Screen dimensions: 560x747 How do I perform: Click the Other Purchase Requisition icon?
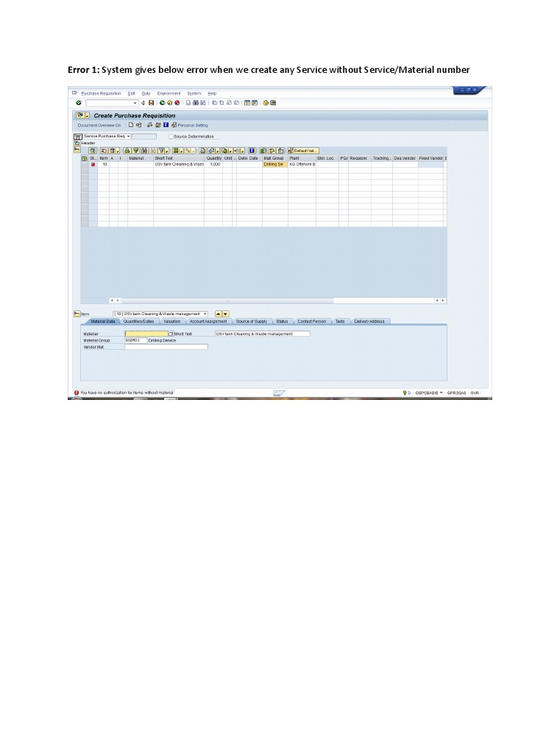[139, 125]
